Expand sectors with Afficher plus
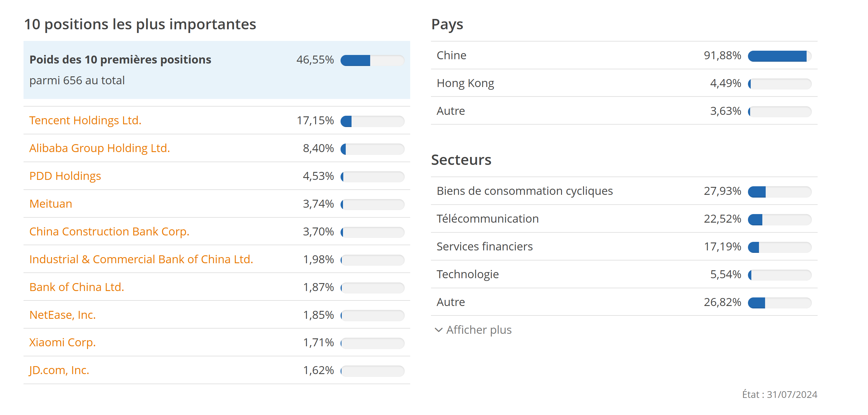This screenshot has height=415, width=868. [x=479, y=330]
